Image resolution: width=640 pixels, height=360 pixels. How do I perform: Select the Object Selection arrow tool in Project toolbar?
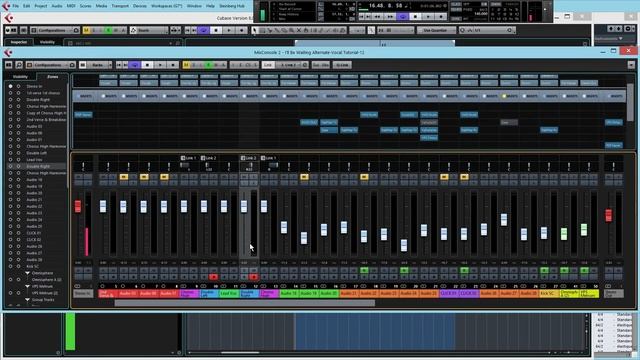click(x=255, y=30)
